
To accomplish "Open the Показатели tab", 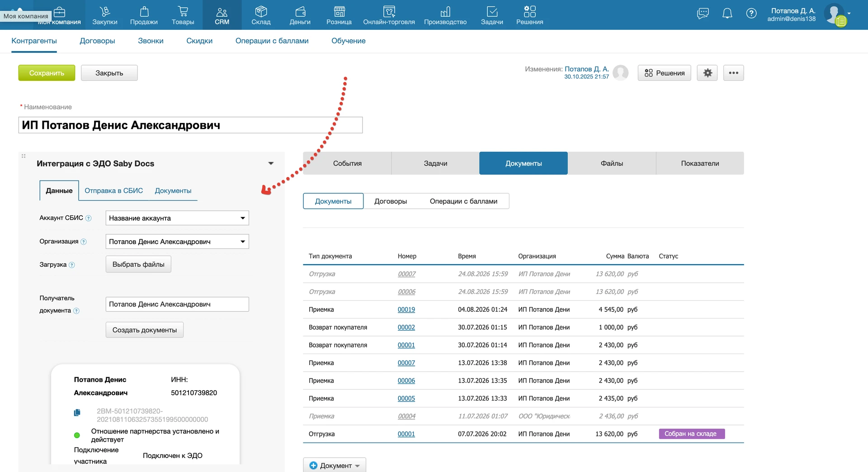I will coord(700,164).
